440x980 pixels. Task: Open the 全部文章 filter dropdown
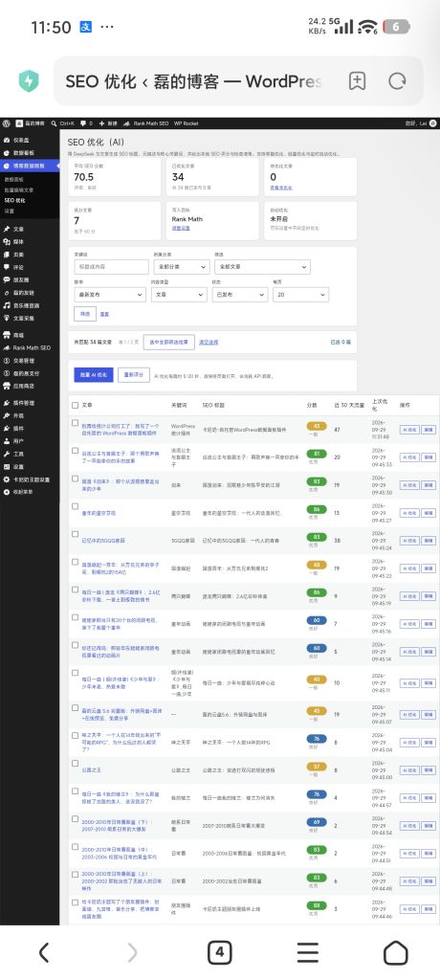tap(262, 266)
